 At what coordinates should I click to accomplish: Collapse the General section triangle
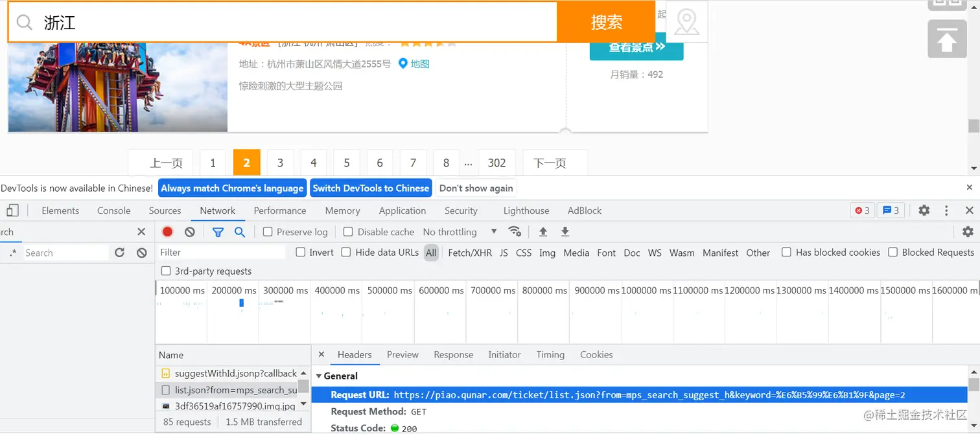319,376
